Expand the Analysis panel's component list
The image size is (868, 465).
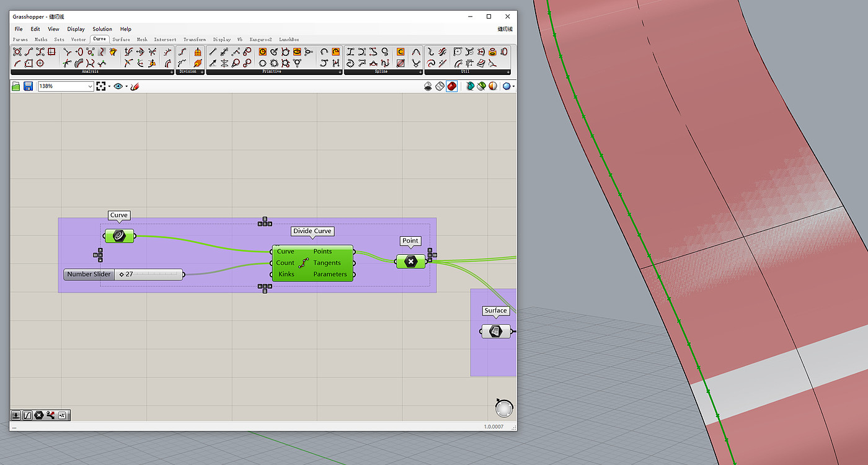point(171,72)
